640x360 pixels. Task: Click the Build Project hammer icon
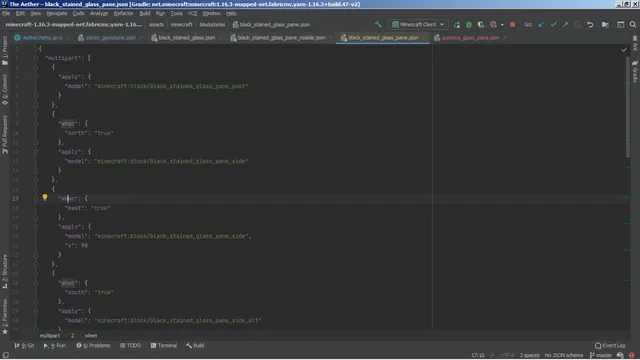pyautogui.click(x=378, y=24)
